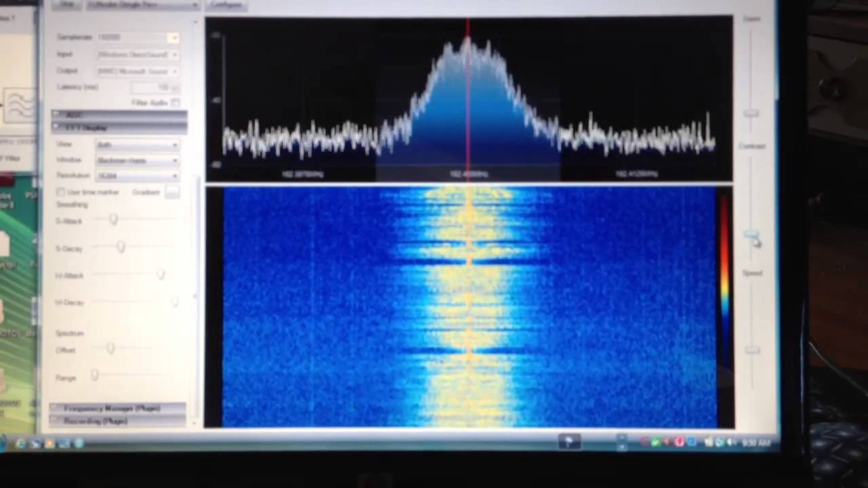Viewport: 868px width, 488px height.
Task: Collapse the FFT Display panel
Action: (119, 127)
